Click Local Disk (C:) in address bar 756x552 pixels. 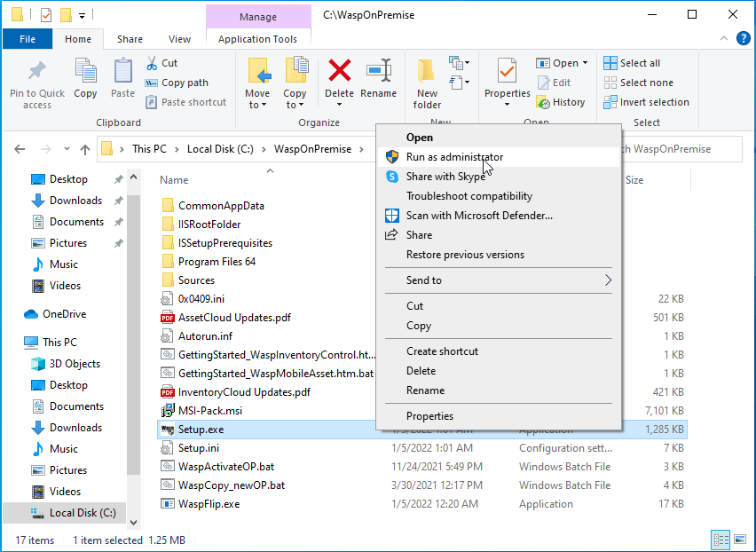(220, 149)
